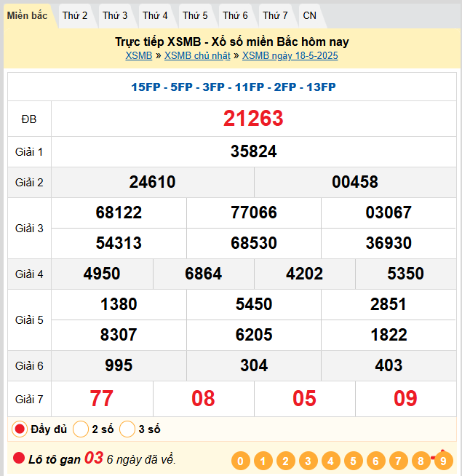Click digit filter circle 7
Image resolution: width=462 pixels, height=476 pixels.
(x=398, y=461)
